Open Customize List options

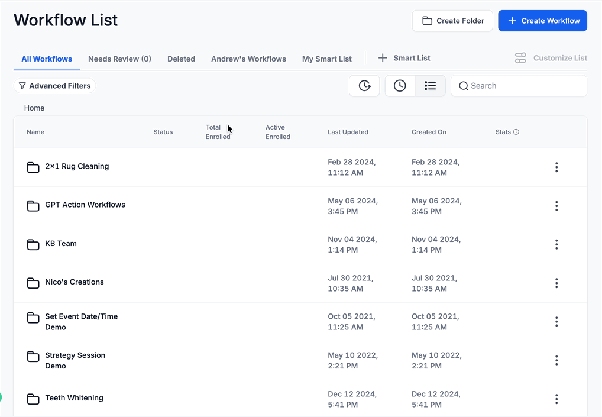pyautogui.click(x=551, y=58)
